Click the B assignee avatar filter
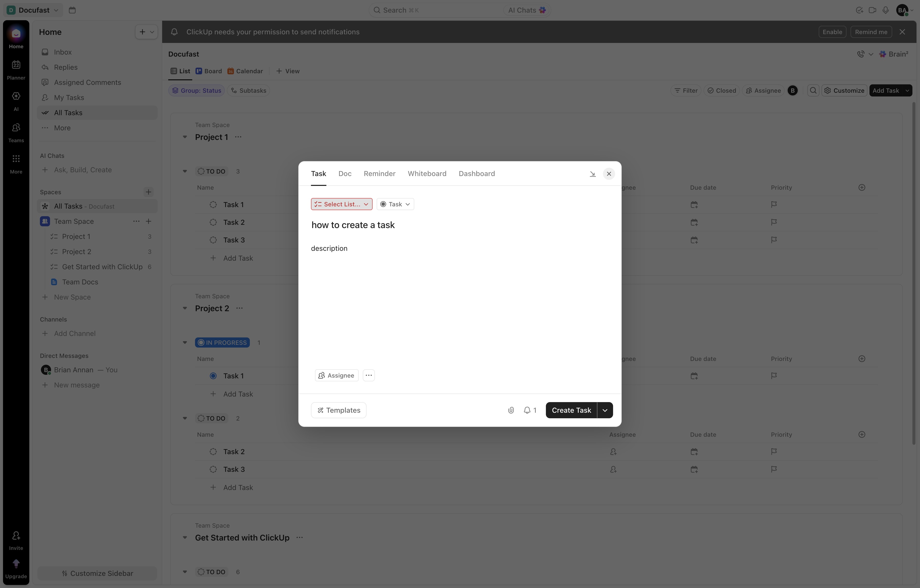The image size is (920, 588). [793, 91]
